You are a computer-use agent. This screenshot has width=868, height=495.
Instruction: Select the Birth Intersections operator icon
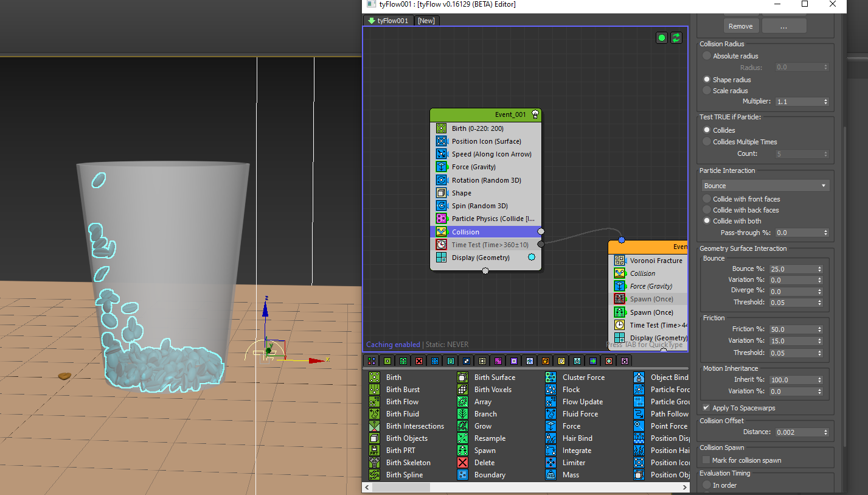[x=375, y=426]
